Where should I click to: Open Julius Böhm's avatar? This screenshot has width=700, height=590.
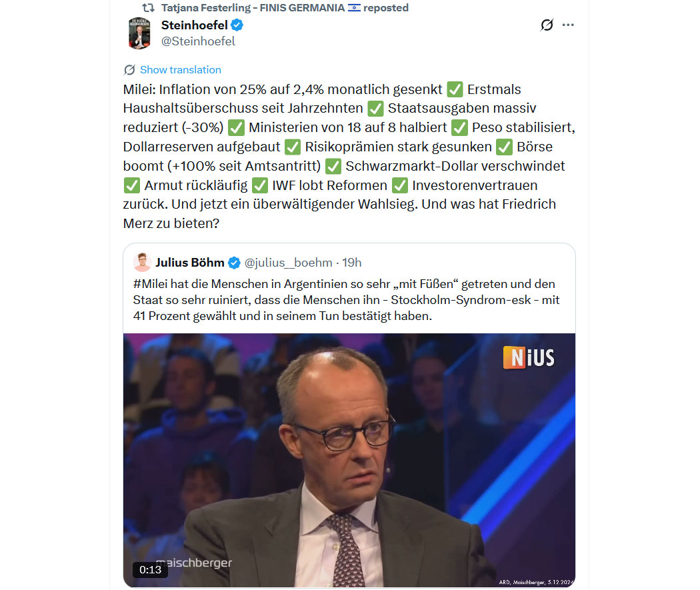[x=142, y=263]
